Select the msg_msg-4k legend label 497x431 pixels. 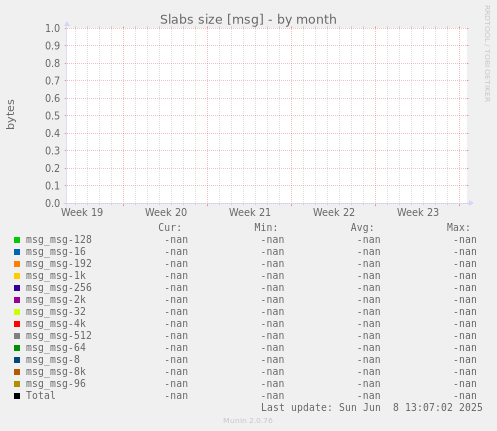[x=56, y=324]
